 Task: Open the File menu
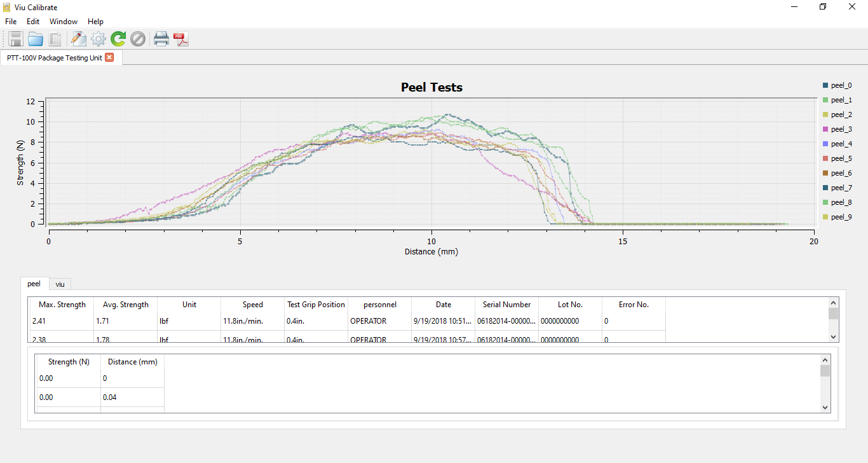[11, 22]
